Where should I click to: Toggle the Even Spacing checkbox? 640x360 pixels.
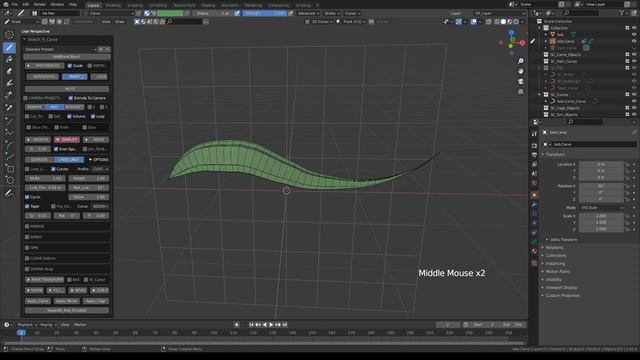(56, 149)
